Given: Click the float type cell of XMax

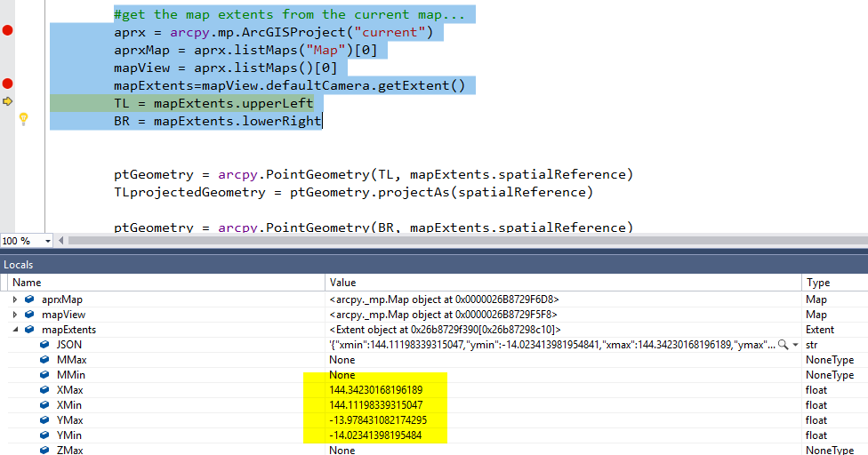Looking at the screenshot, I should 816,390.
